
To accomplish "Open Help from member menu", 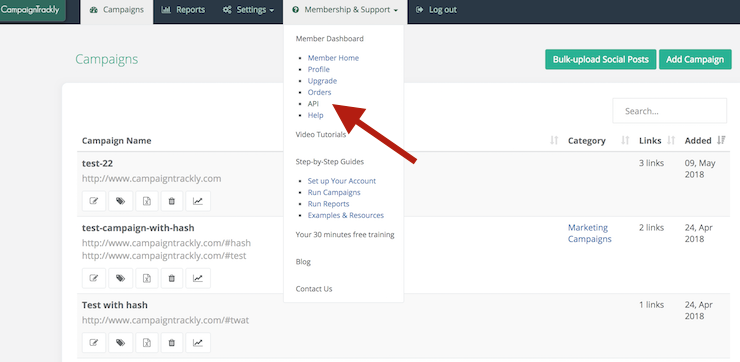I will pos(315,115).
